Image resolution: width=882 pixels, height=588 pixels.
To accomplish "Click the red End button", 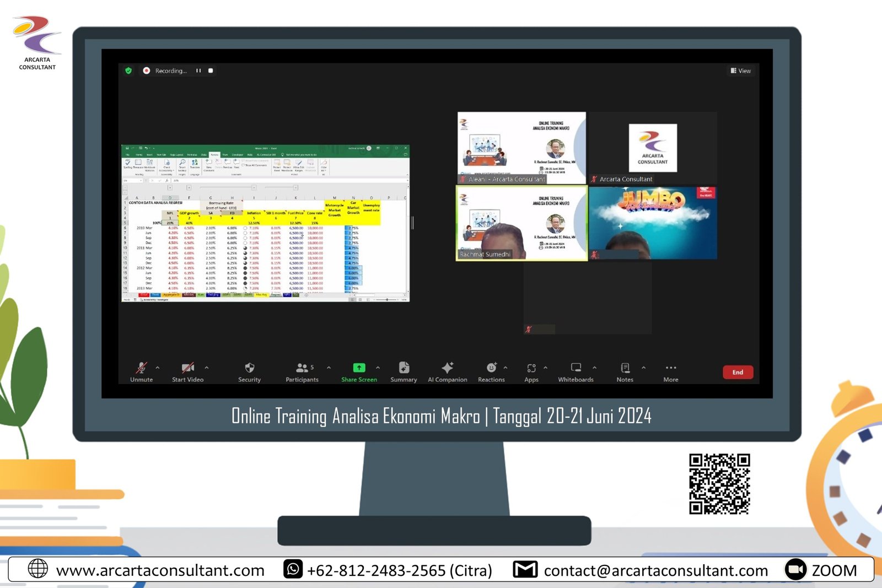I will 738,372.
